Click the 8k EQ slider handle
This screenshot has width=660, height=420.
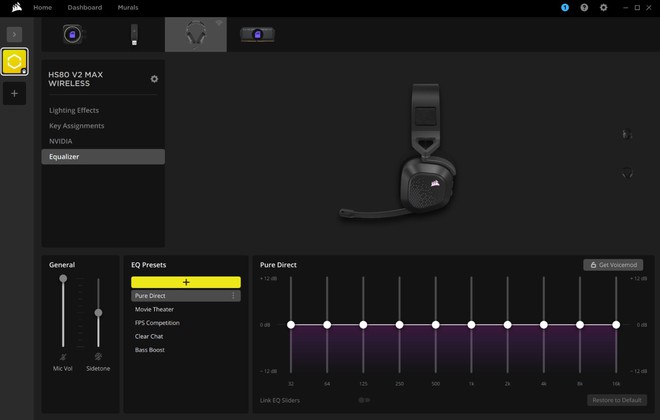pyautogui.click(x=580, y=325)
